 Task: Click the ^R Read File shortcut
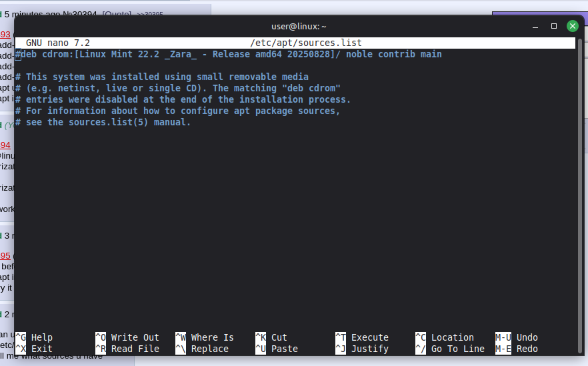tap(127, 349)
